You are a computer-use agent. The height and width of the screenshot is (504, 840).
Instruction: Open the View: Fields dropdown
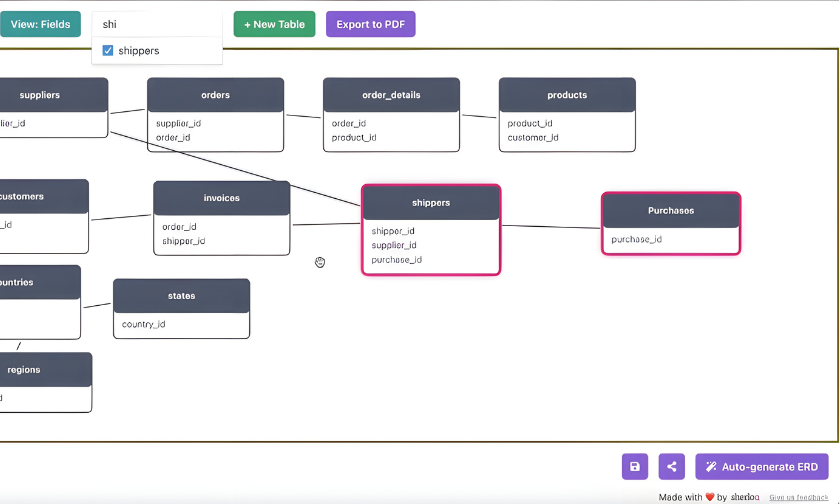41,24
